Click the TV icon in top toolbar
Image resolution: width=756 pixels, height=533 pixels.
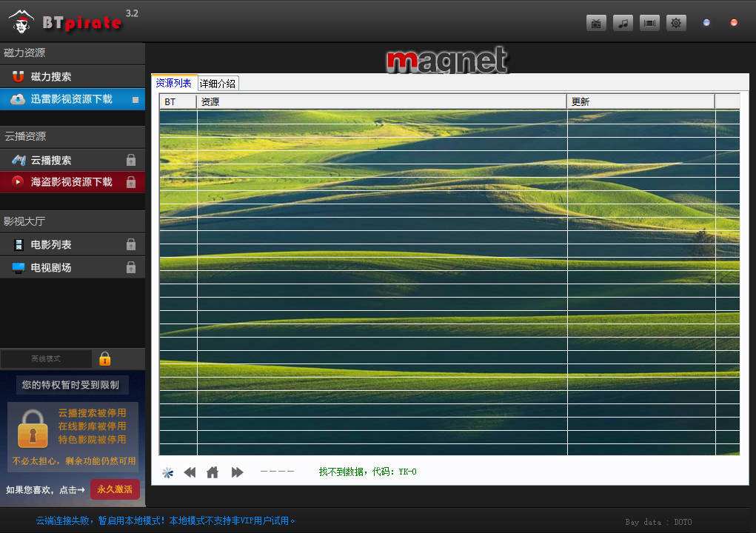pyautogui.click(x=596, y=23)
